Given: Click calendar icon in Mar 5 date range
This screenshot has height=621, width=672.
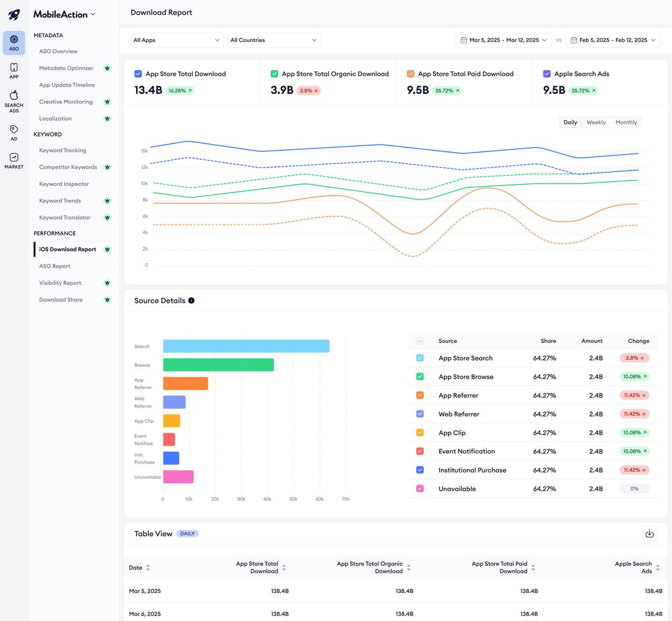Looking at the screenshot, I should tap(464, 40).
